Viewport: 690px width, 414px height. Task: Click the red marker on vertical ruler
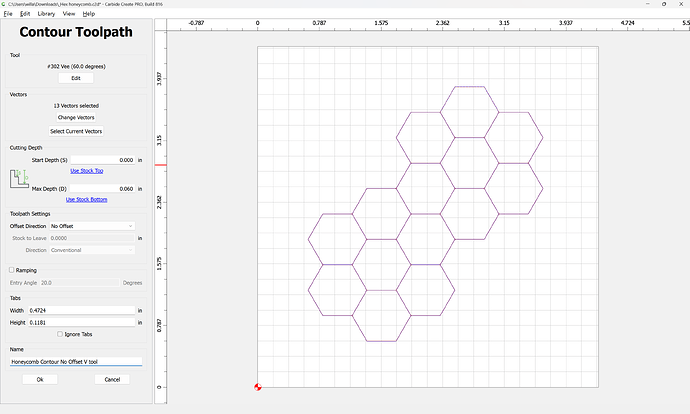[161, 165]
